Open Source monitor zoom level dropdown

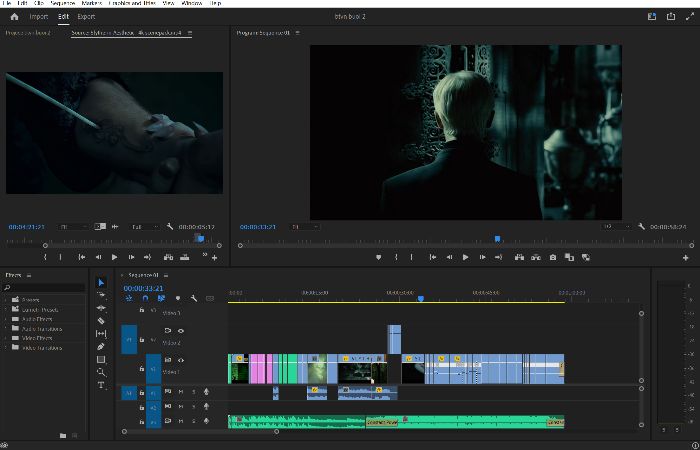(x=73, y=227)
